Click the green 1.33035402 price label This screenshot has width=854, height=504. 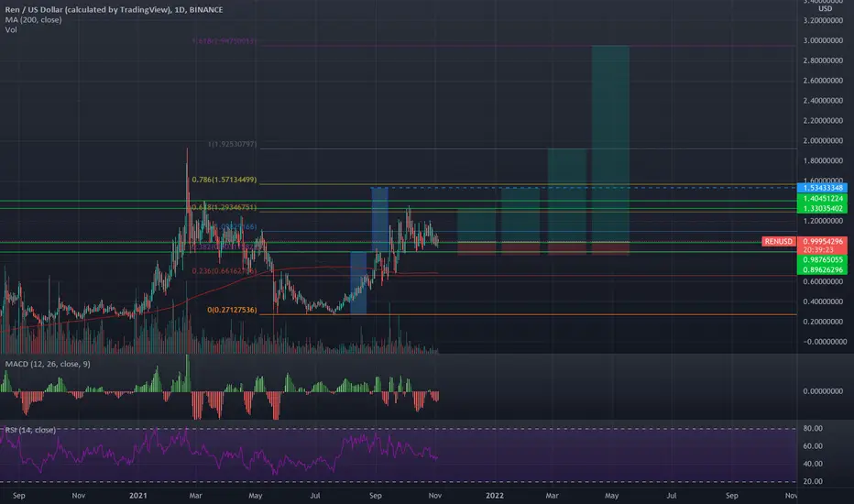tap(822, 208)
